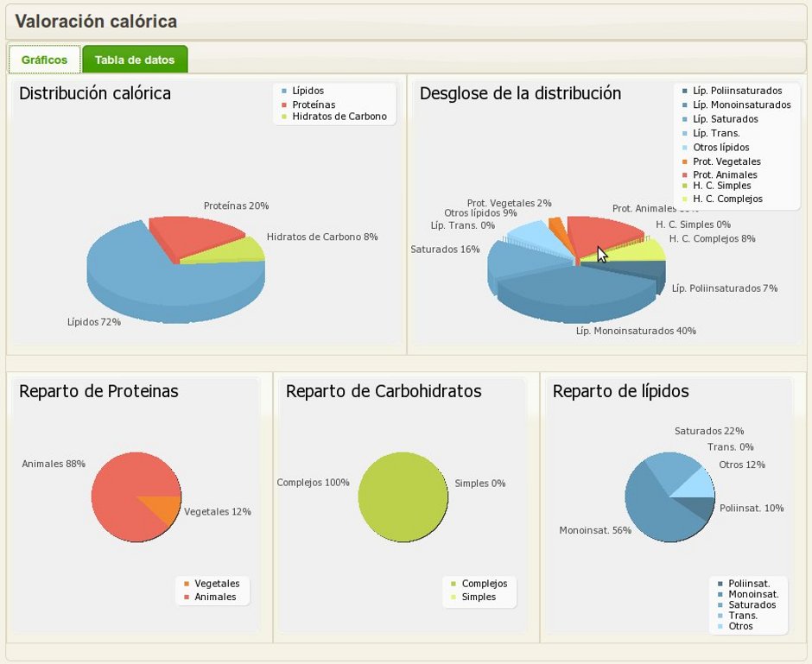Click the 'Líp. Trans. 0%' label
This screenshot has width=812, height=664.
[462, 225]
